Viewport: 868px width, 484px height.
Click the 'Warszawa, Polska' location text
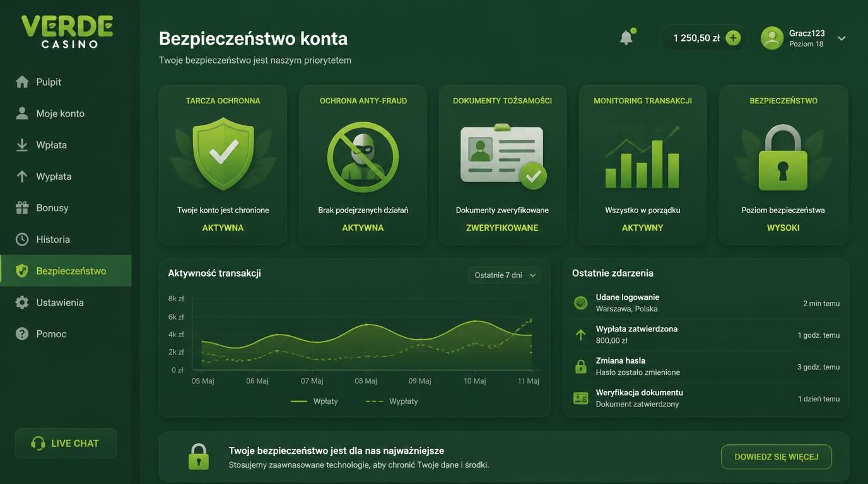pos(627,309)
